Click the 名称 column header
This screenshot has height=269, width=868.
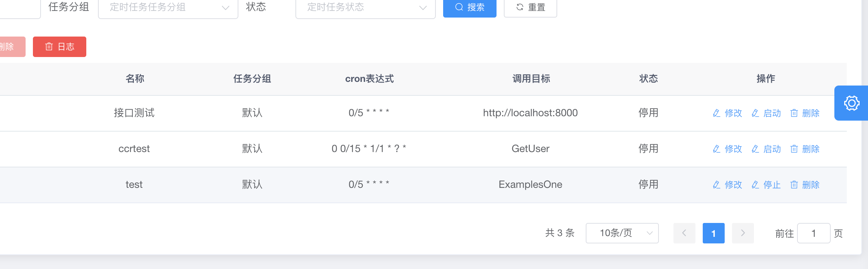pos(135,79)
